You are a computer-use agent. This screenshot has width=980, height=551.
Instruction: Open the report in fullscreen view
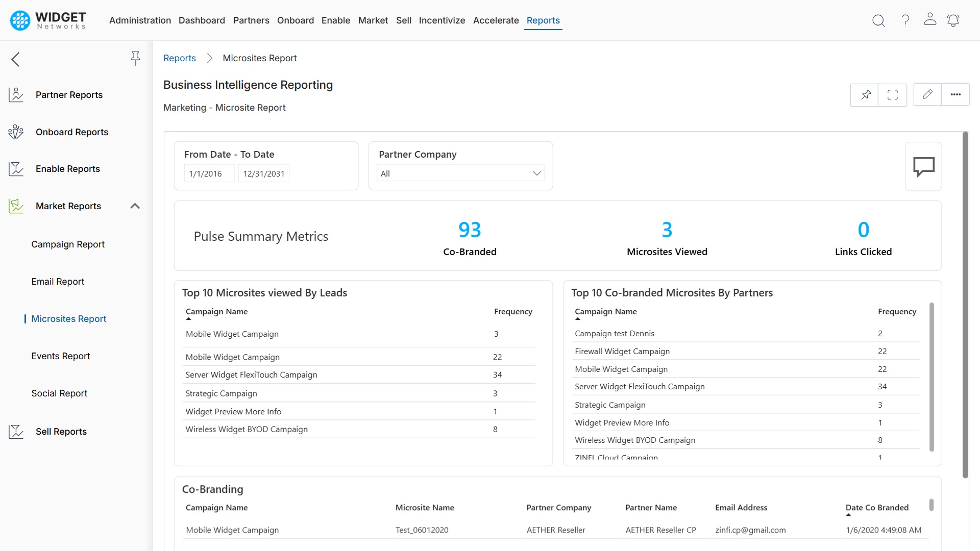893,95
